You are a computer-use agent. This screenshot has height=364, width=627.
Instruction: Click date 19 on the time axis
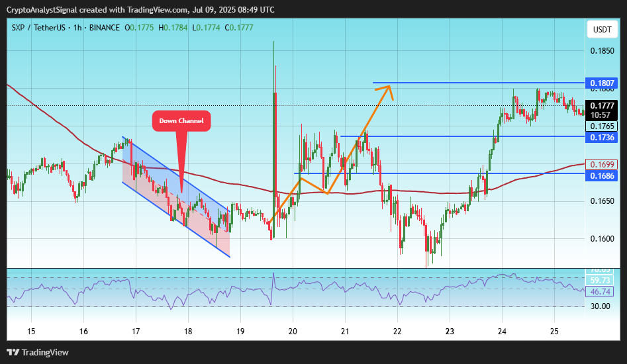point(240,331)
